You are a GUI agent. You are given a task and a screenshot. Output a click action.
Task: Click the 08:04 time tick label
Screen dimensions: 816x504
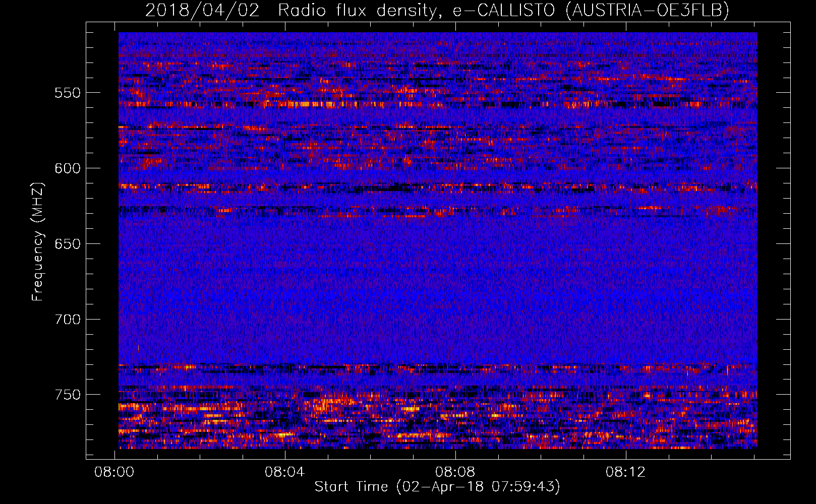click(x=285, y=472)
